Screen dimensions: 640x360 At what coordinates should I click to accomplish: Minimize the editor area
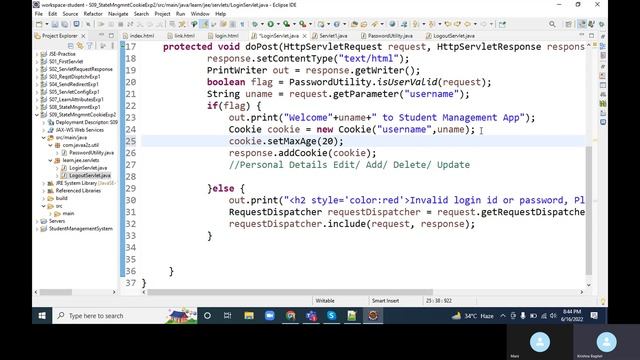tap(582, 35)
